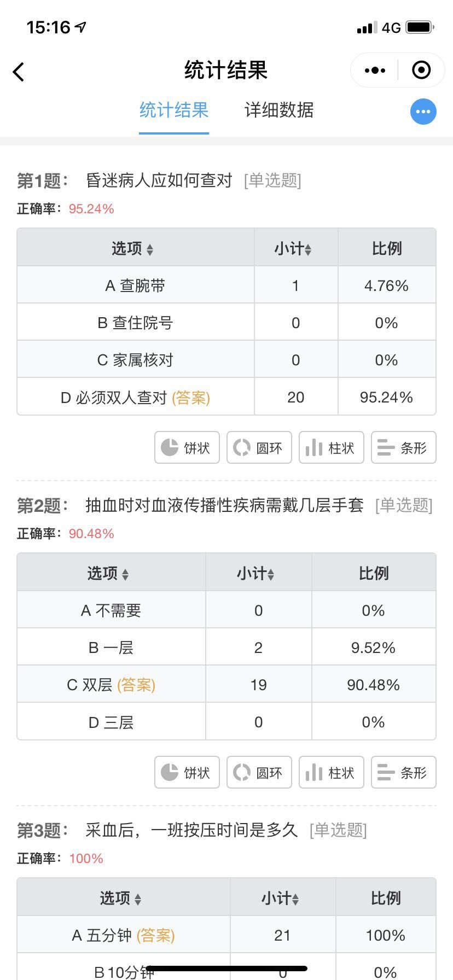Show question 2 results as 饼状 chart
453x980 pixels.
[187, 772]
